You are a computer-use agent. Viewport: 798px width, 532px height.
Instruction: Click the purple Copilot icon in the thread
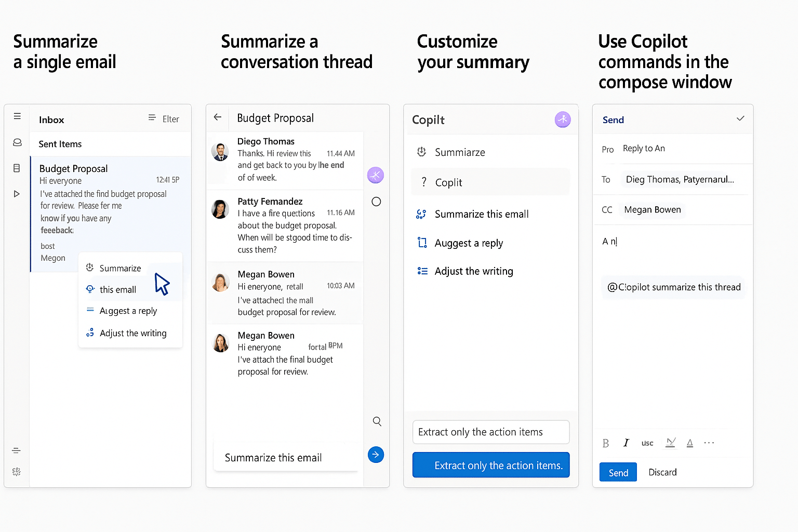click(376, 175)
